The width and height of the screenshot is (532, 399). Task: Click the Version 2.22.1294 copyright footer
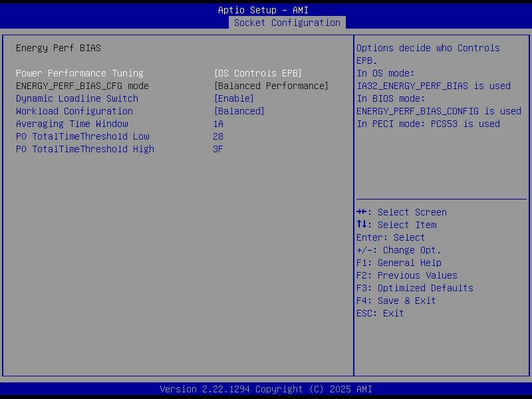click(266, 389)
